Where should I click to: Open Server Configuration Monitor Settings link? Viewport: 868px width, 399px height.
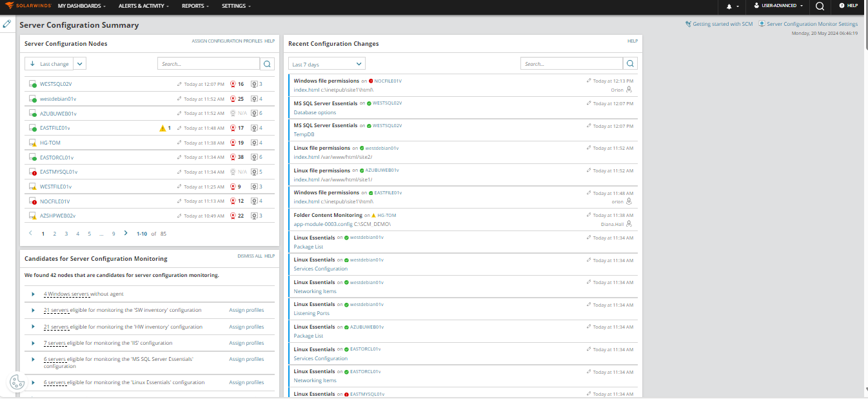[x=813, y=24]
